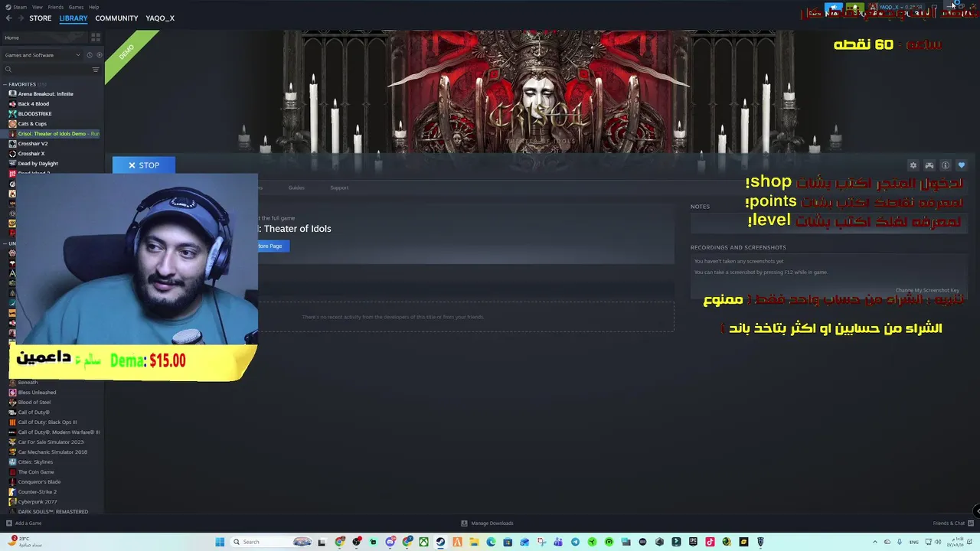Open the YAQO_X profile tab
The image size is (980, 551).
[x=160, y=18]
